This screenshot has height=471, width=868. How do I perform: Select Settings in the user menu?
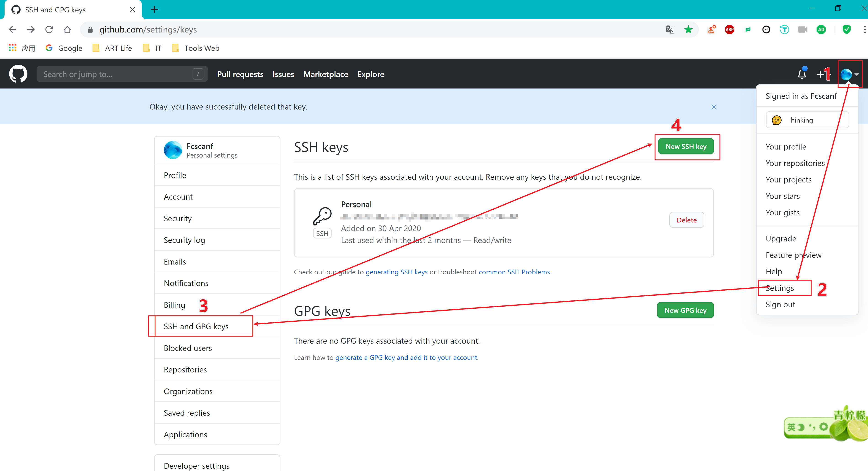pos(780,288)
